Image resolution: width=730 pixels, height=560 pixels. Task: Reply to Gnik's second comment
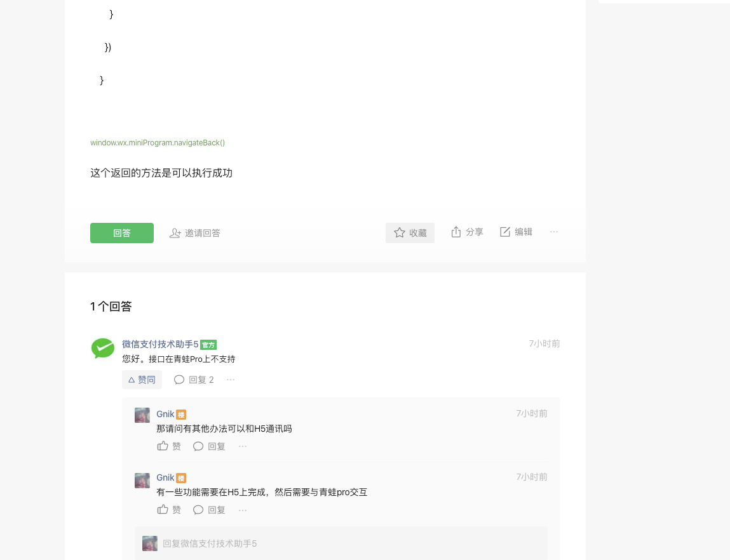point(209,510)
